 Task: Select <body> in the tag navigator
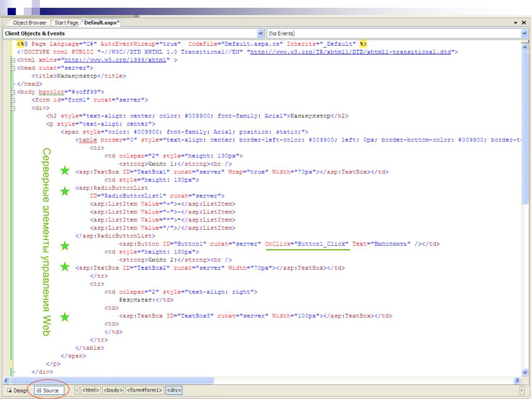pos(113,390)
